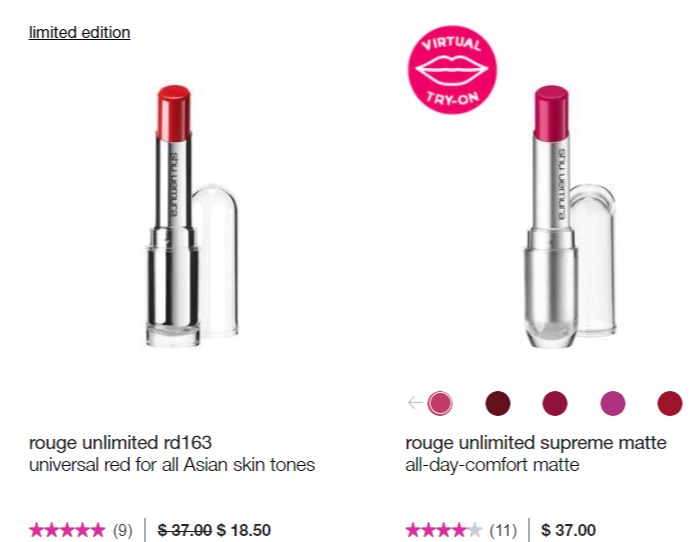
Task: Click the $ 18.50 sale price
Action: click(244, 530)
